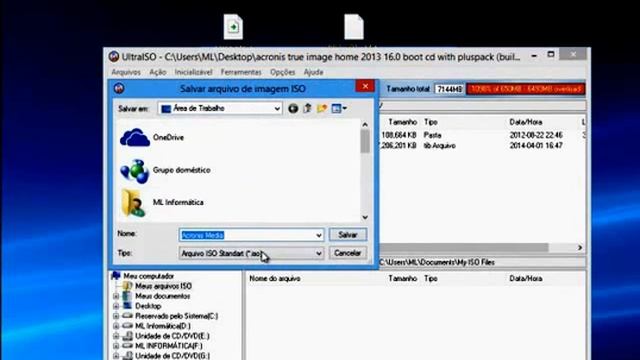Open the Arquivos menu
The height and width of the screenshot is (360, 640).
pyautogui.click(x=126, y=72)
